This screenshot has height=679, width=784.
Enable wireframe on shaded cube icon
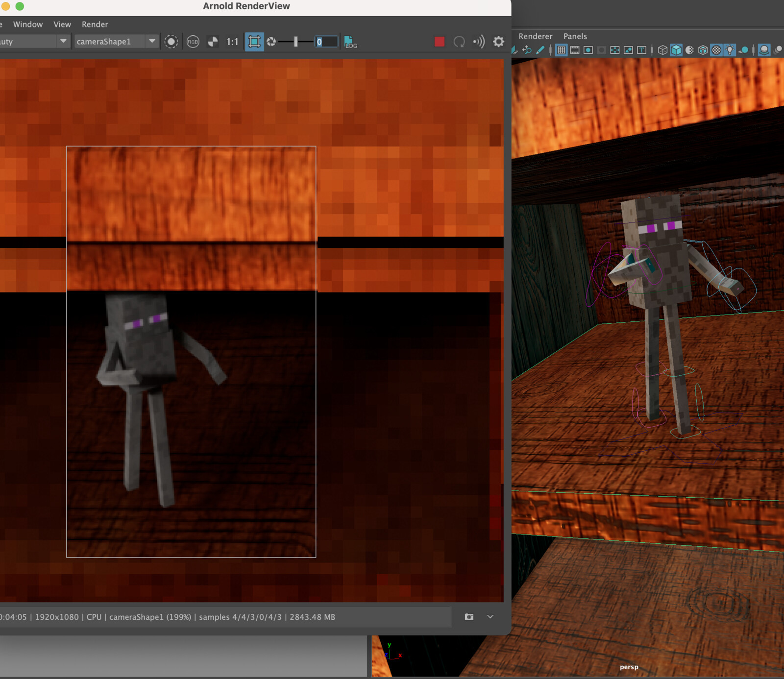(703, 50)
